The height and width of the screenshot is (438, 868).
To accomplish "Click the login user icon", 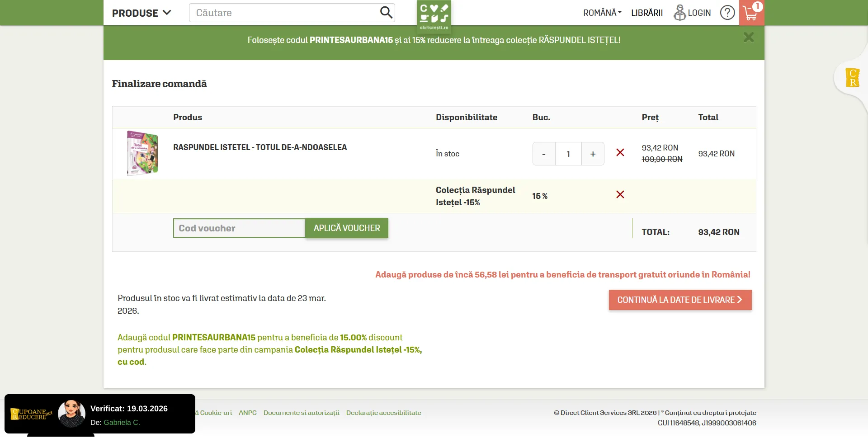I will point(679,13).
